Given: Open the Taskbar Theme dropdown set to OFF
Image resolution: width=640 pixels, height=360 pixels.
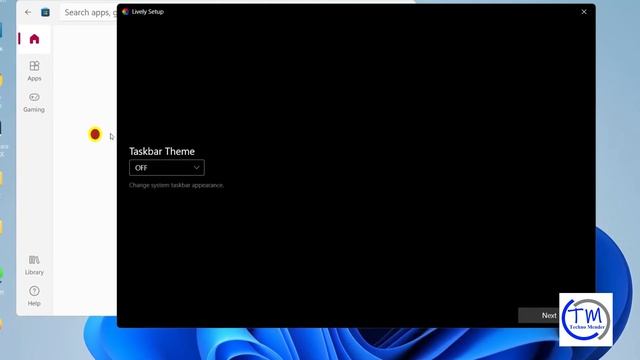Looking at the screenshot, I should (x=167, y=168).
